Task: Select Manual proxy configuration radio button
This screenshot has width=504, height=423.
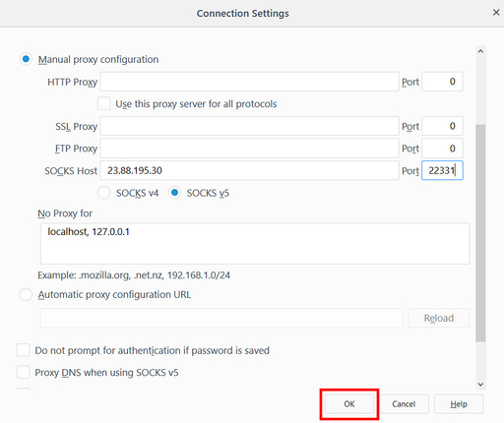Action: (x=26, y=59)
